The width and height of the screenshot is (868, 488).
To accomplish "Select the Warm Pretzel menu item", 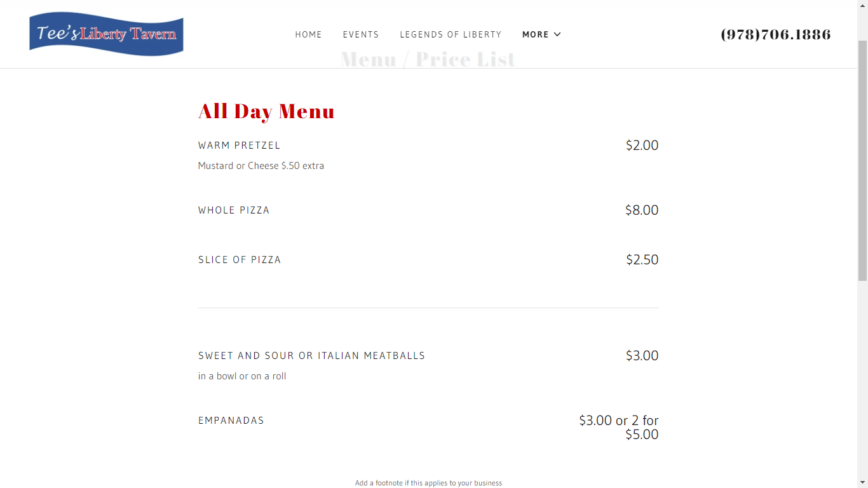I will click(x=239, y=146).
